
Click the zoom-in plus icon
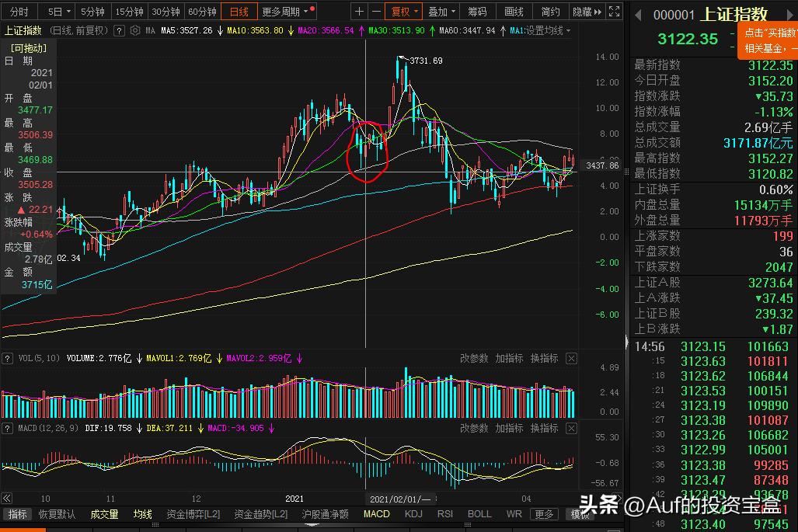tap(359, 11)
